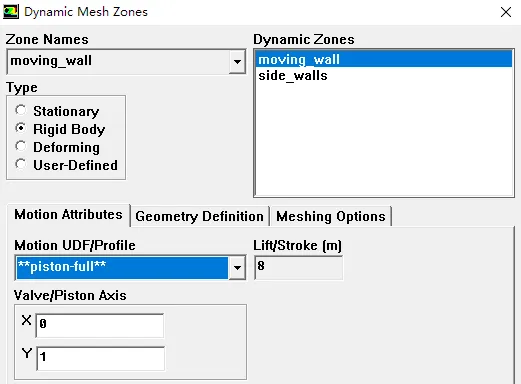Click the Lift/Stroke value field
This screenshot has width=521, height=384.
click(x=298, y=267)
